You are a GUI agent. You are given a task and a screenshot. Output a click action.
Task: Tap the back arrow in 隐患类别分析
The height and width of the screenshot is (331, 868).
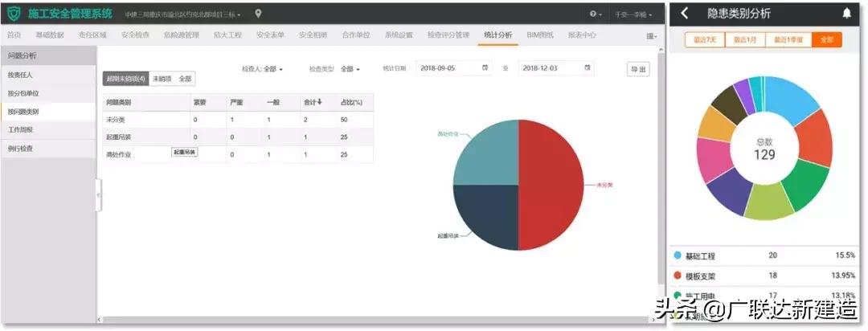pyautogui.click(x=685, y=14)
